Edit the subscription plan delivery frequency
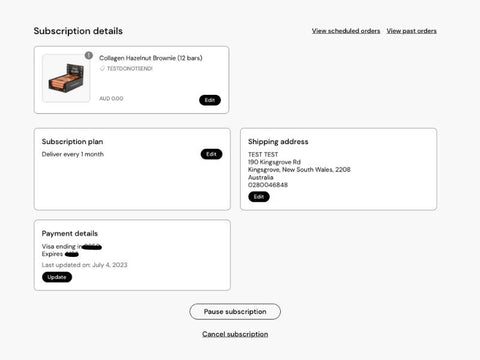Viewport: 480px width, 360px height. (211, 154)
